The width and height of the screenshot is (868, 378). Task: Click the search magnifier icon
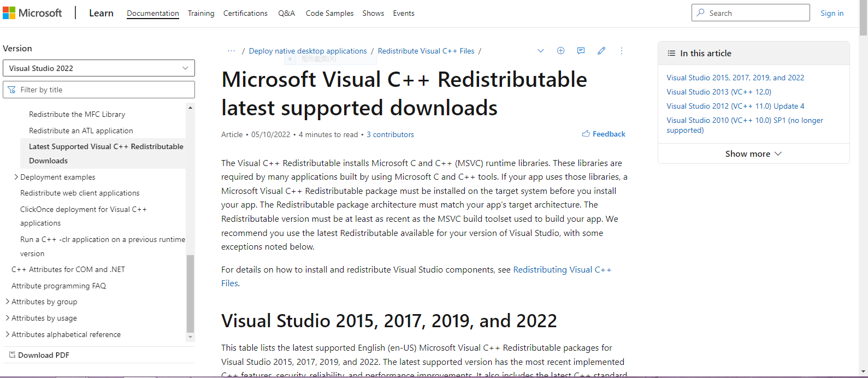click(x=701, y=13)
